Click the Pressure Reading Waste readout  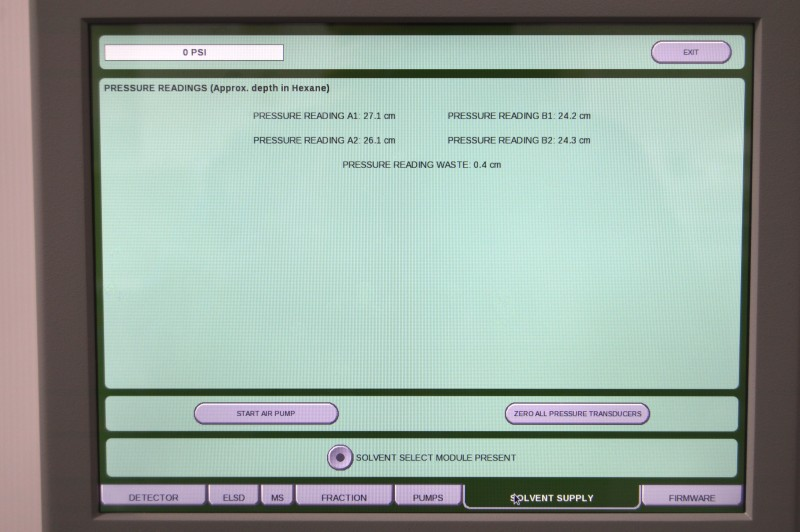click(422, 164)
